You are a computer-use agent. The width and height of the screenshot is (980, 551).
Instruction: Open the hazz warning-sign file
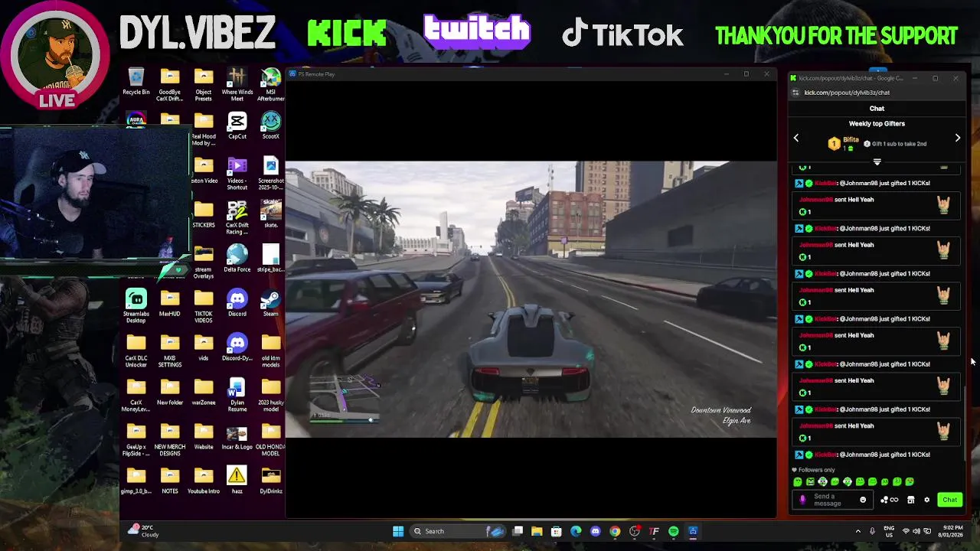pyautogui.click(x=237, y=481)
